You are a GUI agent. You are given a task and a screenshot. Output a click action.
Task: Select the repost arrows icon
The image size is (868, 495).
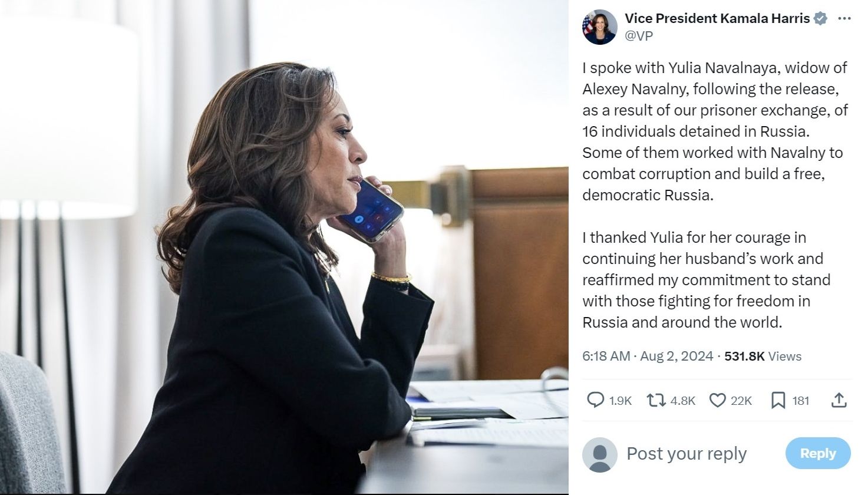(654, 400)
